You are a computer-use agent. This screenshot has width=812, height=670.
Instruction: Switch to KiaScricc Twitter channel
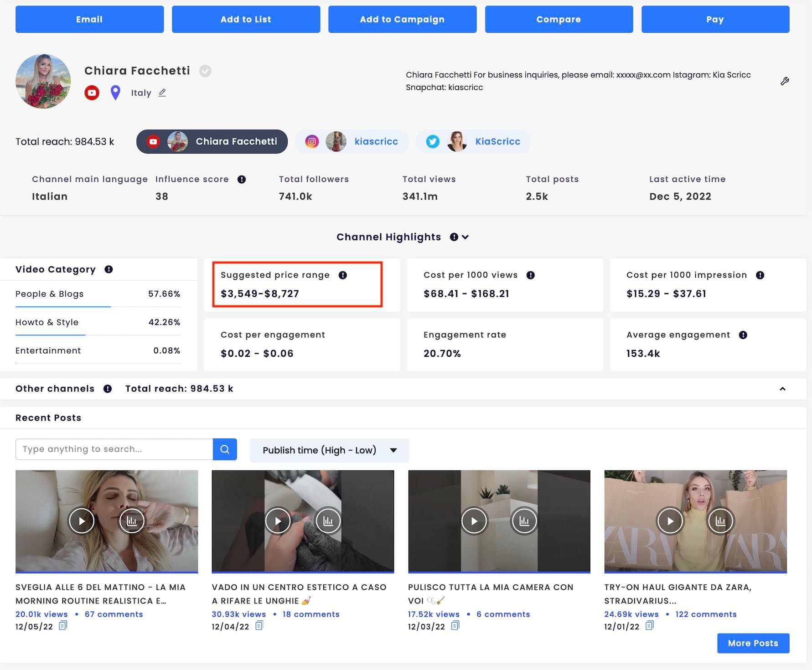click(x=473, y=141)
